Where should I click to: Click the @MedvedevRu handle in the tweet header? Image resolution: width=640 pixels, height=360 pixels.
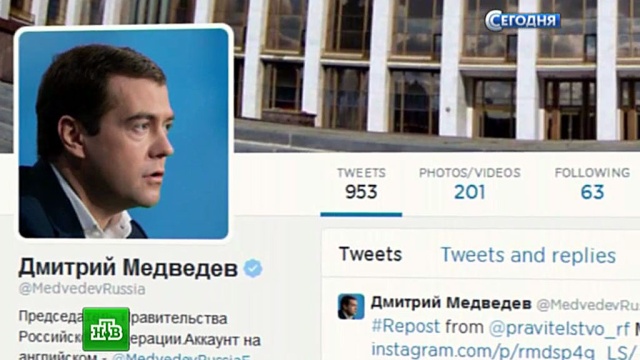pyautogui.click(x=588, y=305)
